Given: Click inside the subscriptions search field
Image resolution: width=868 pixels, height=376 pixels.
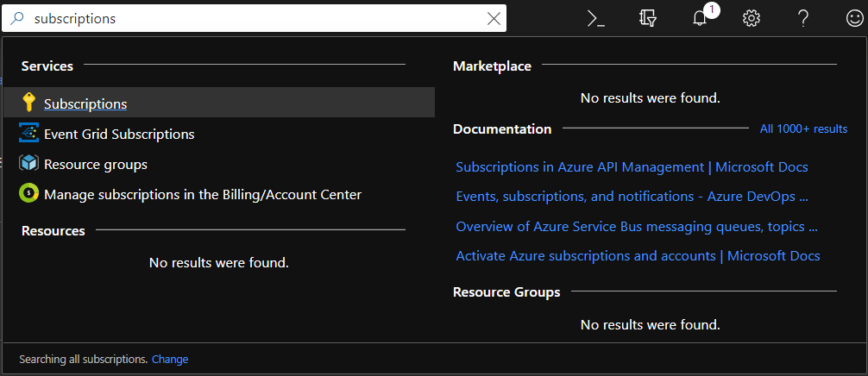Looking at the screenshot, I should [259, 18].
